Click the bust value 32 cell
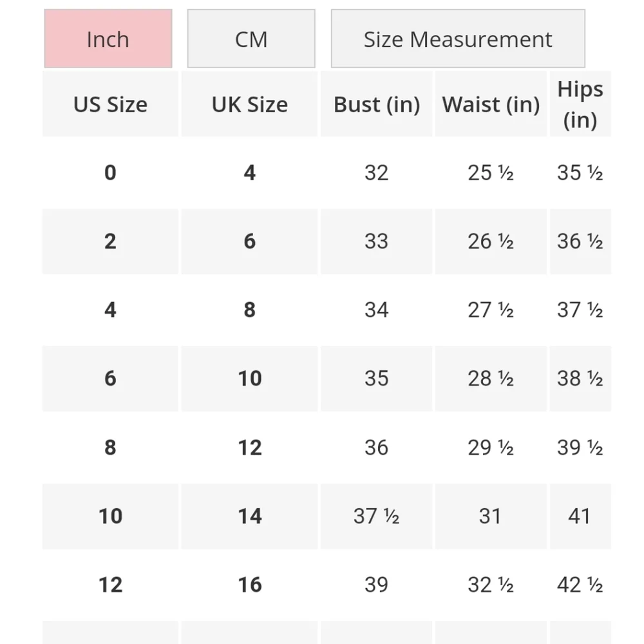The height and width of the screenshot is (644, 644). (x=376, y=173)
